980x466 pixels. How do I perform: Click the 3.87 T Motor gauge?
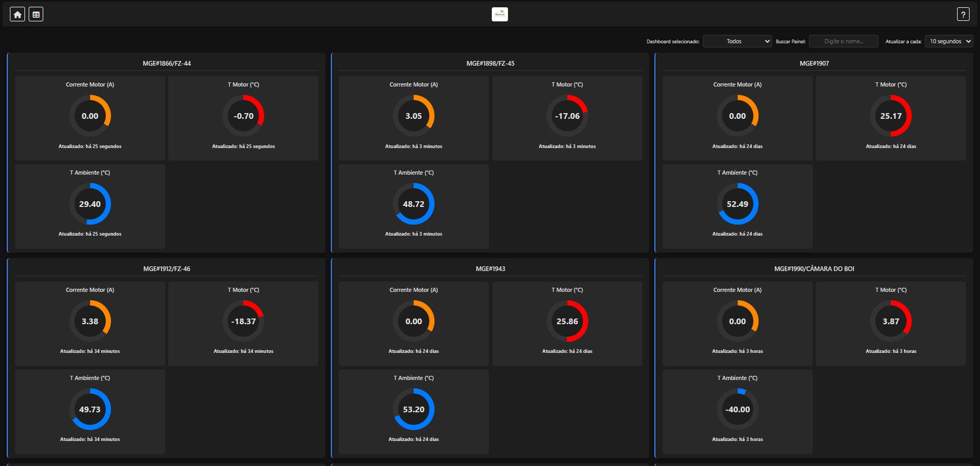click(891, 321)
